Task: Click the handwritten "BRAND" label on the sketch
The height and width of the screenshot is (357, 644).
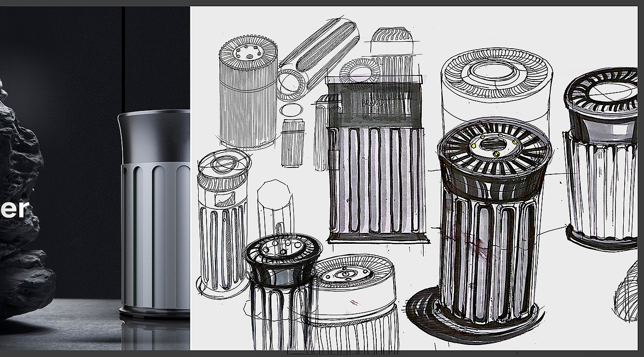Action: coord(372,103)
